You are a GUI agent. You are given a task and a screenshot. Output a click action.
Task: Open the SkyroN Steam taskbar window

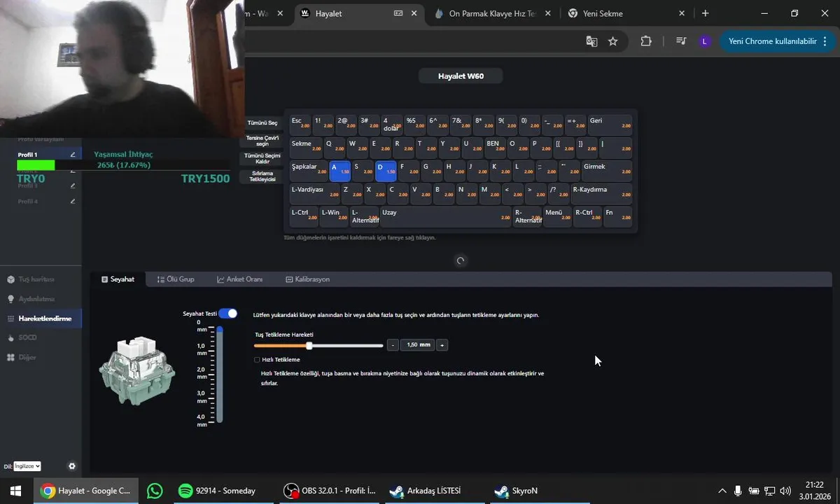tap(540, 491)
